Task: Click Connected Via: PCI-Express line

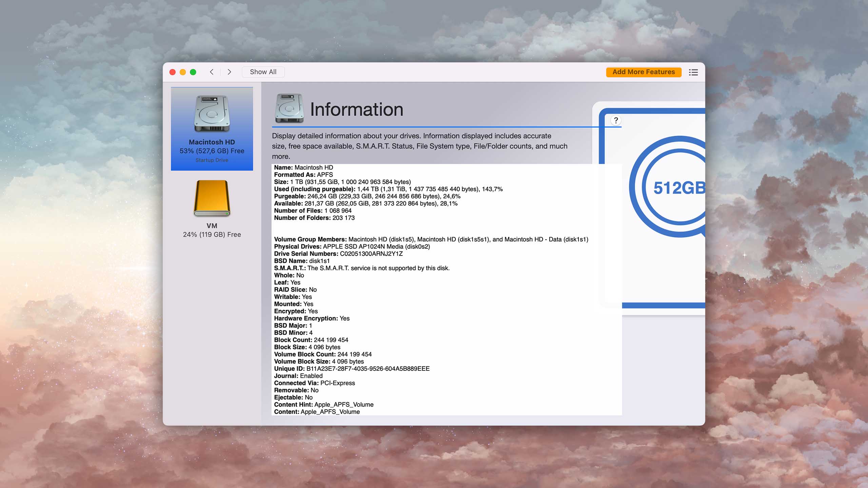Action: [314, 383]
